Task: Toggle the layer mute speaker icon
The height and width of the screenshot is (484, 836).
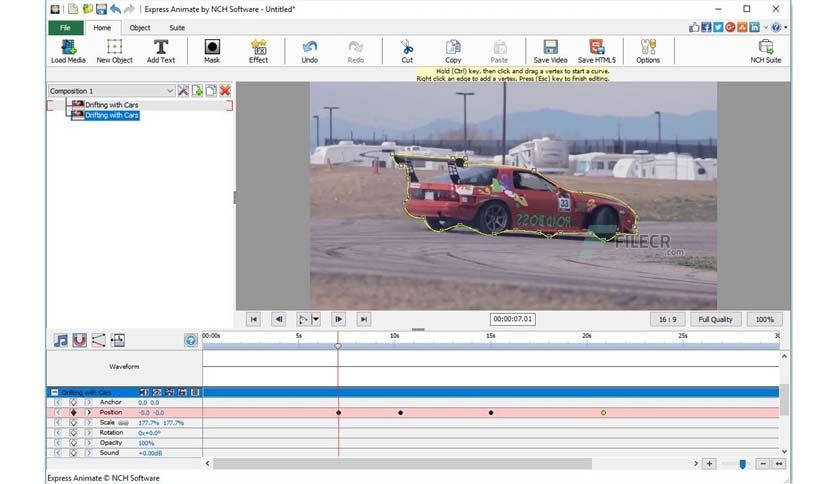Action: click(143, 392)
